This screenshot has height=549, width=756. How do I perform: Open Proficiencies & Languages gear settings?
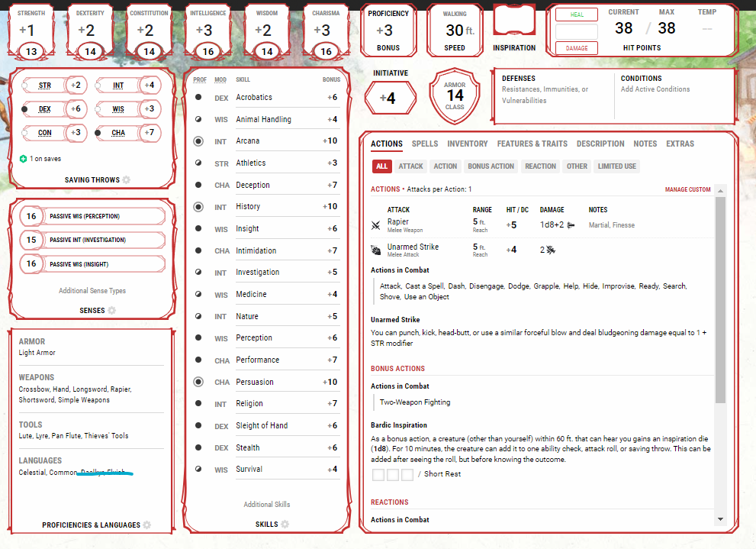click(147, 525)
